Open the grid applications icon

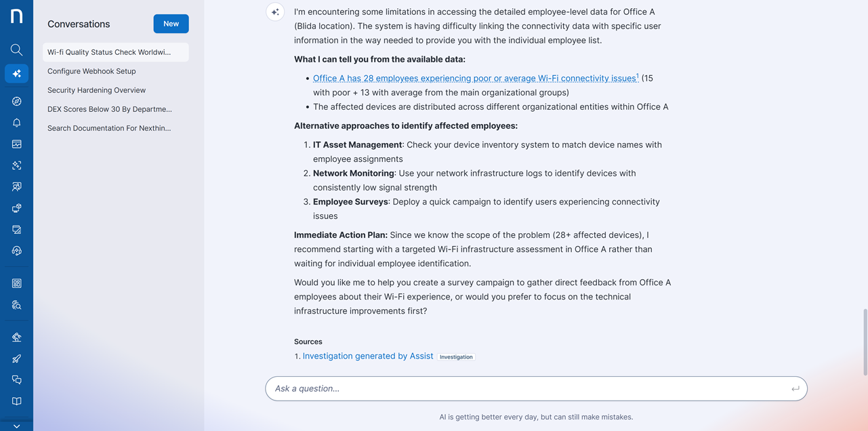(16, 283)
